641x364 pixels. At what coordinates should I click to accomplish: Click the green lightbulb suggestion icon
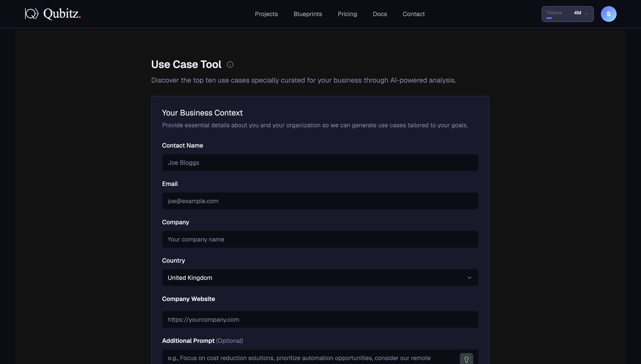click(466, 359)
